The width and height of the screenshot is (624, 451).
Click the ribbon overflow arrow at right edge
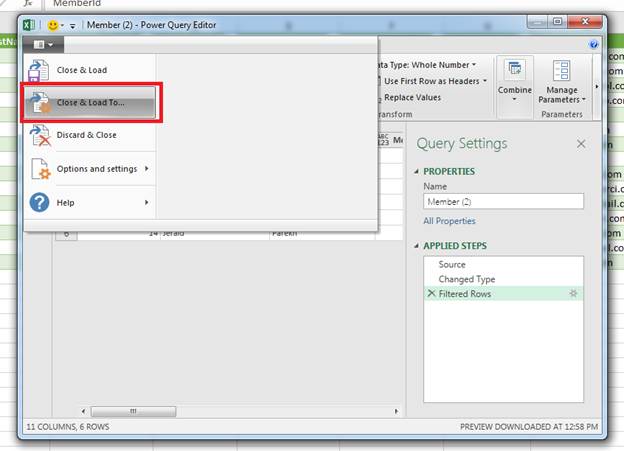pyautogui.click(x=597, y=86)
